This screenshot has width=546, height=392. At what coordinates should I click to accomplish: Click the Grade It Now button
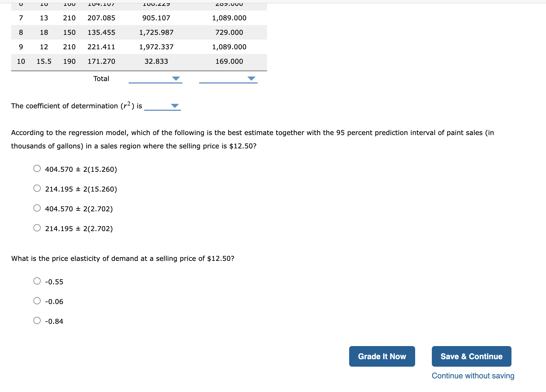[382, 356]
